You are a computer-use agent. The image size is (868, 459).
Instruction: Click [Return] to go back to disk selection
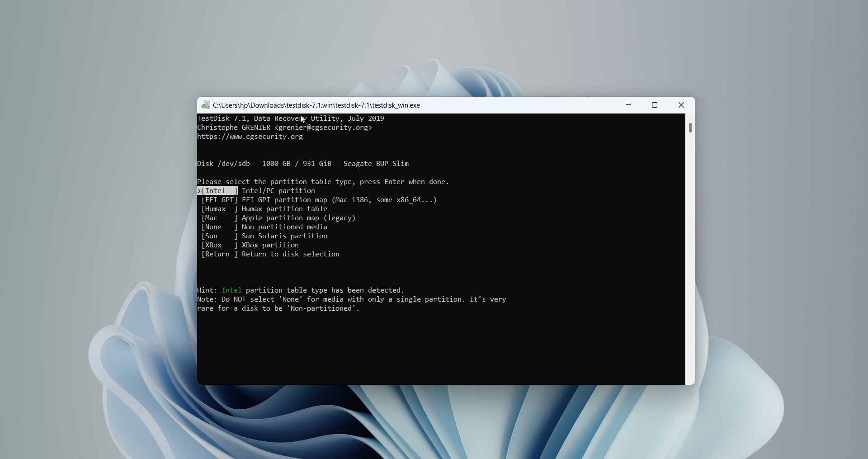tap(219, 254)
